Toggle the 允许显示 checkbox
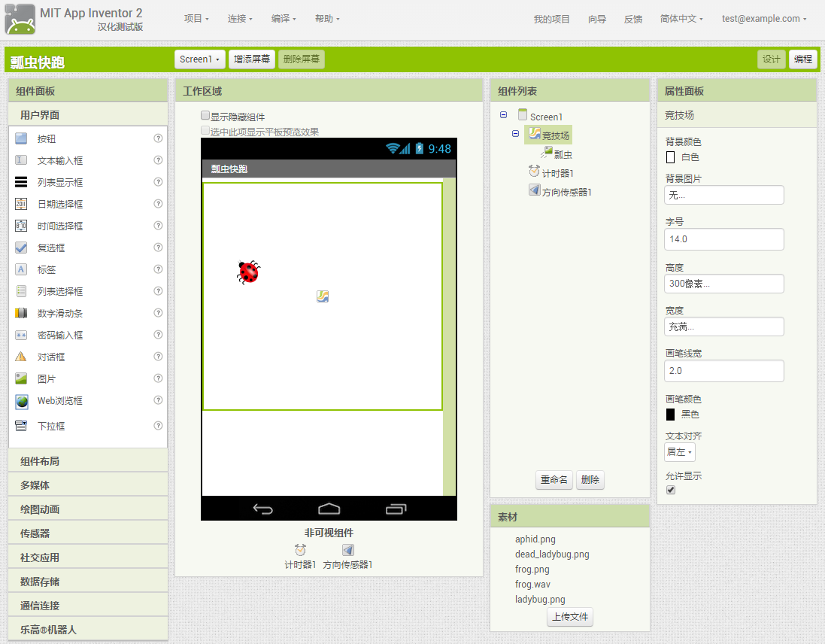The image size is (825, 644). click(671, 490)
